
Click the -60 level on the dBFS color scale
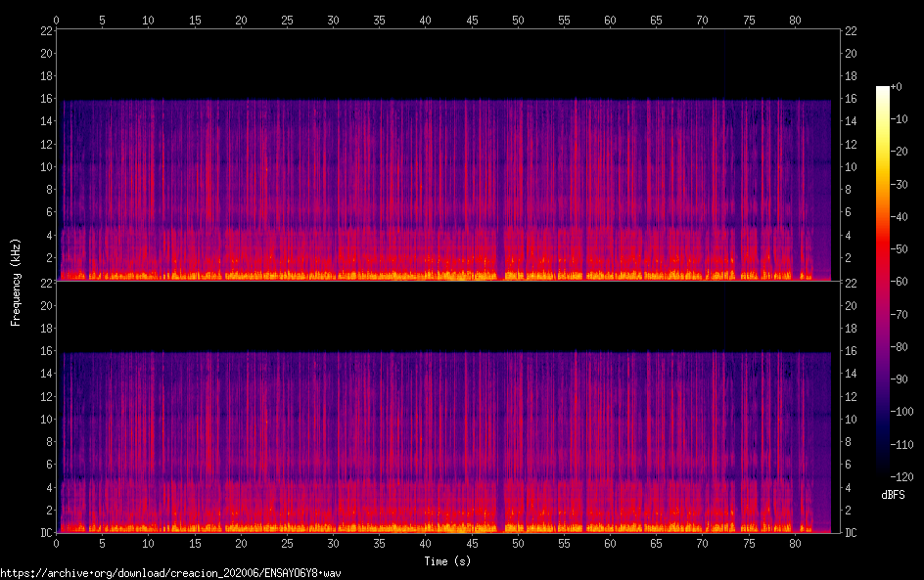click(883, 282)
